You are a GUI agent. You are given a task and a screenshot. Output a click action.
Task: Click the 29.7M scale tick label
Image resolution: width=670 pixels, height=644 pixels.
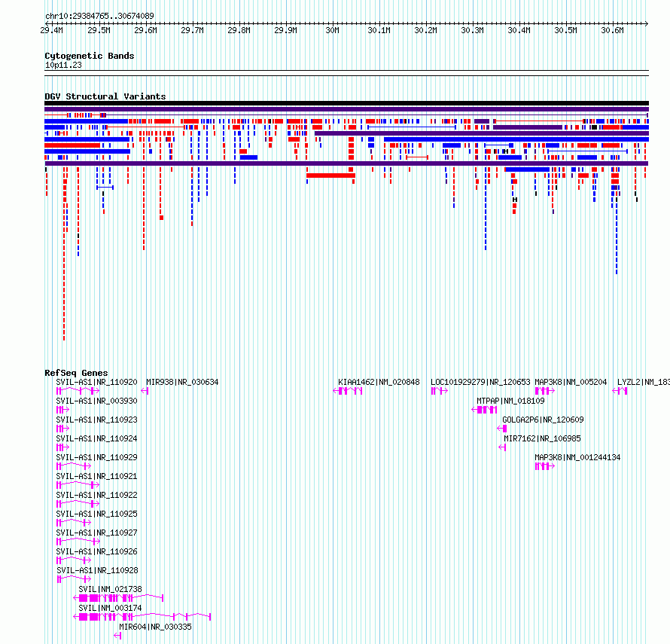pyautogui.click(x=192, y=30)
